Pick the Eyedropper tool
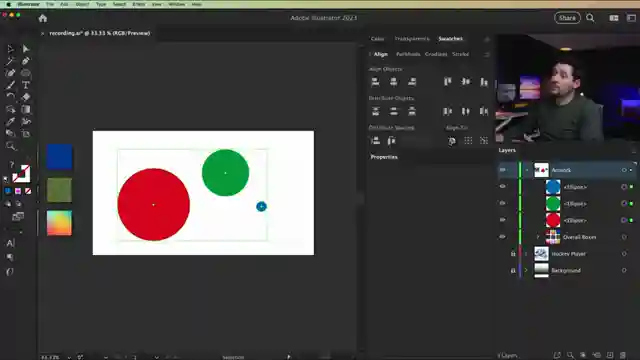 click(x=10, y=121)
